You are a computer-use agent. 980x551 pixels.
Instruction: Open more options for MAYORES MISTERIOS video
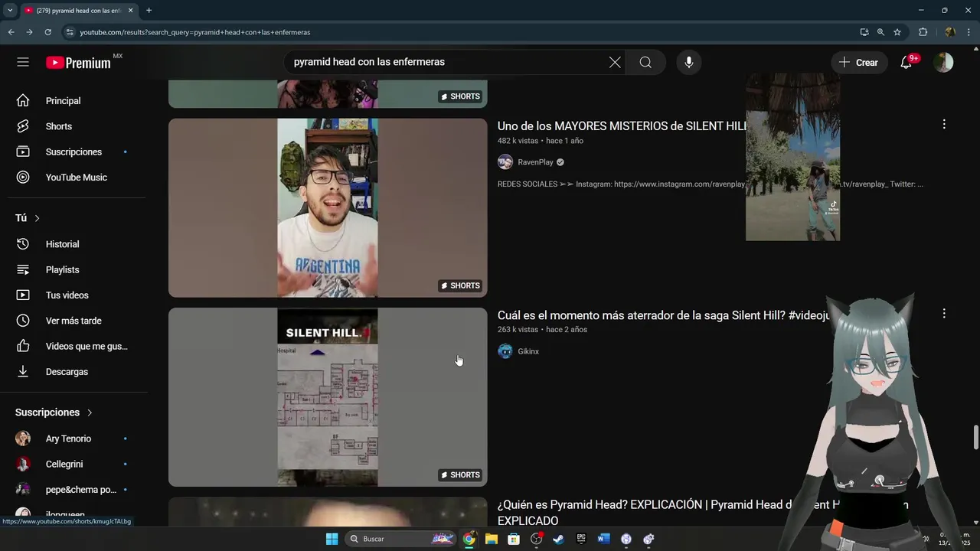click(x=944, y=124)
